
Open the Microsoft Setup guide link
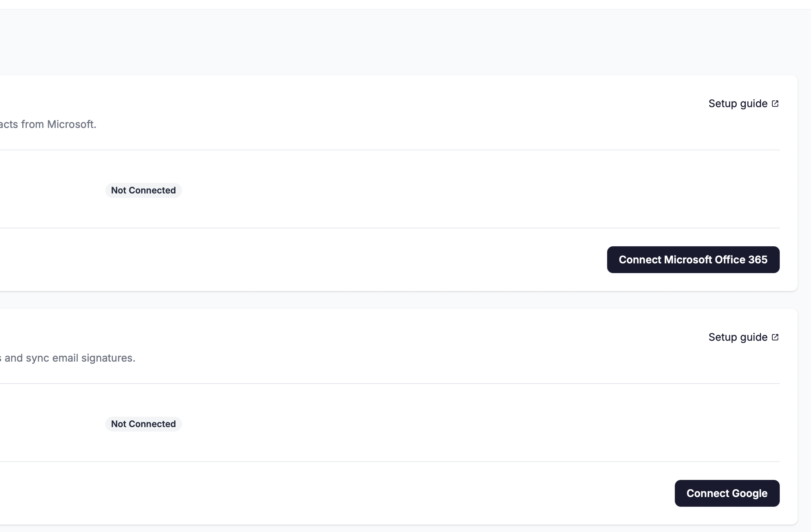click(x=743, y=103)
